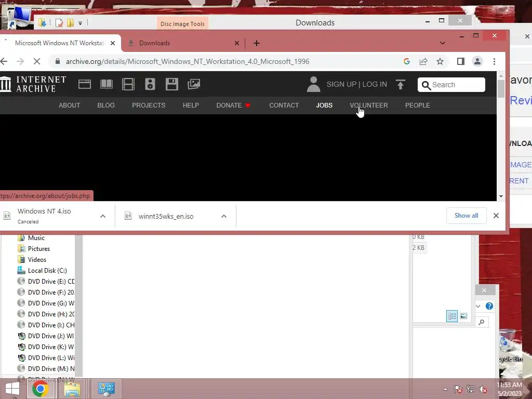Switch to the Downloads tab in Chrome

tap(183, 43)
